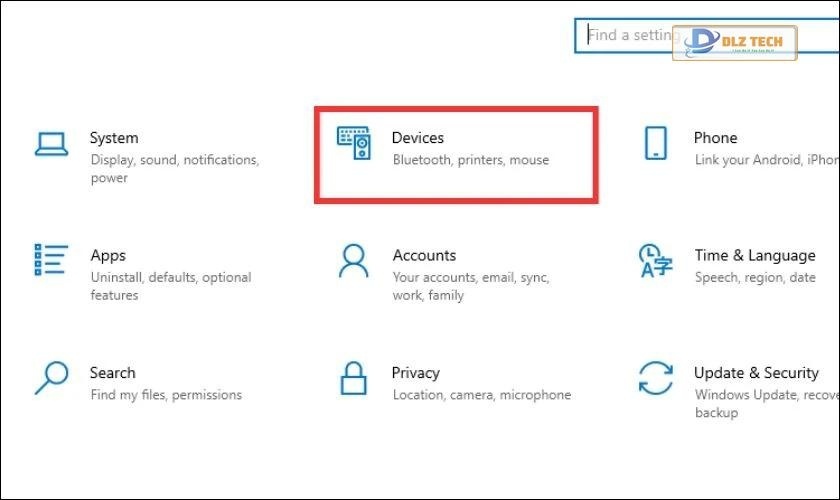Click the Time & Language icon

pyautogui.click(x=655, y=261)
